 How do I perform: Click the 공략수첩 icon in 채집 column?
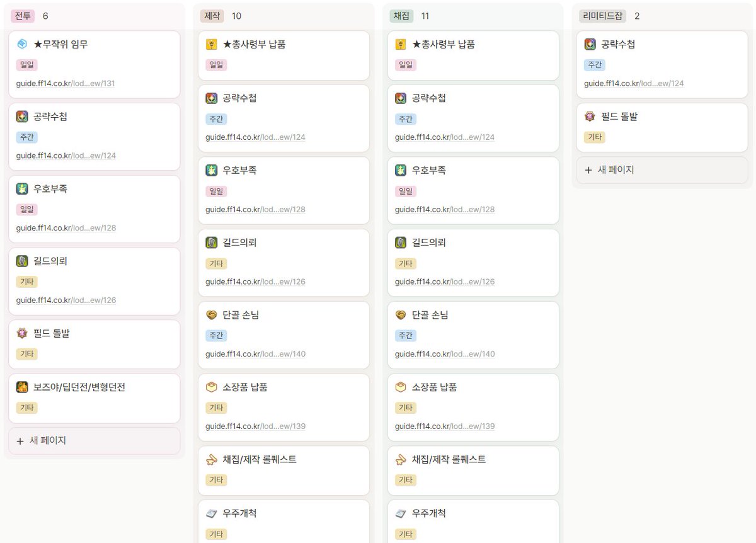pyautogui.click(x=401, y=98)
